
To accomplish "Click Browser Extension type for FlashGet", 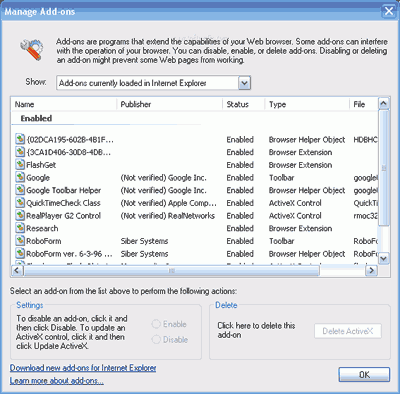I will coord(300,165).
